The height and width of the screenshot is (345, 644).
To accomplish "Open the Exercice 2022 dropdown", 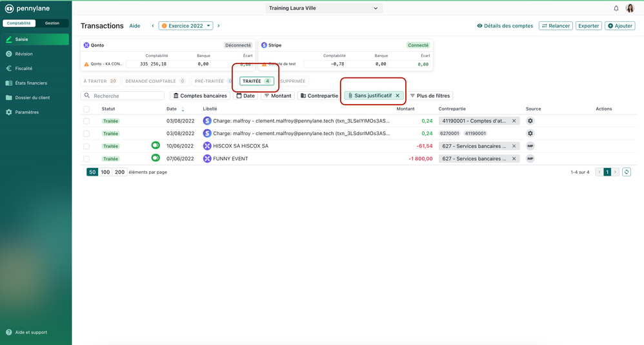I will (x=186, y=26).
